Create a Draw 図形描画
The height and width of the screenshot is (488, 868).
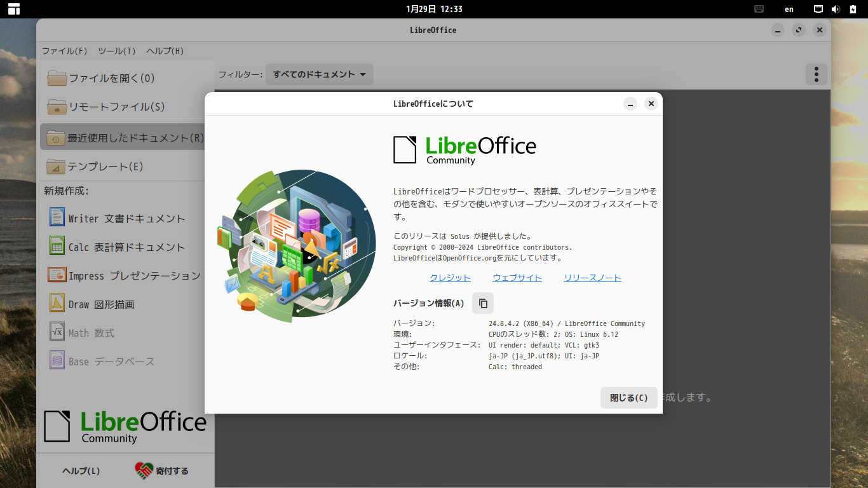click(102, 304)
